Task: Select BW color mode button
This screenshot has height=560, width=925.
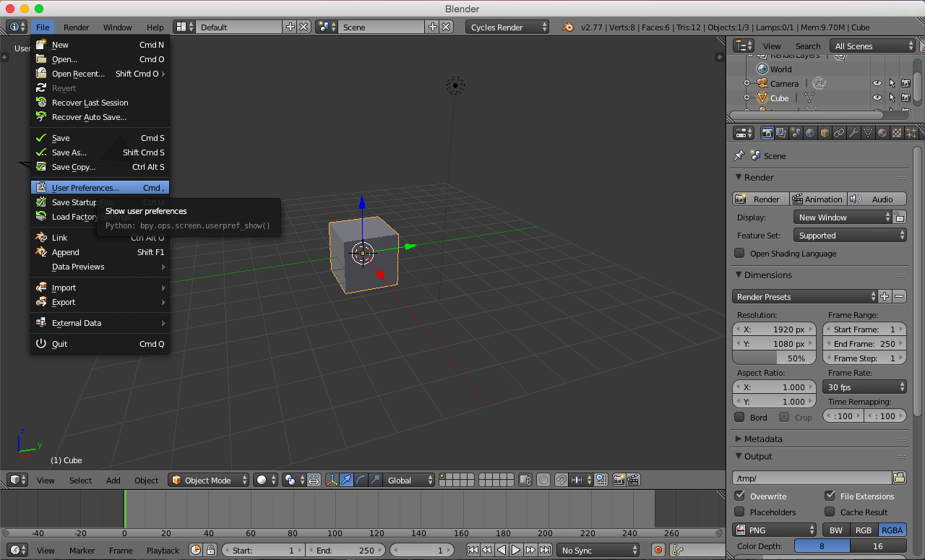Action: (x=836, y=530)
